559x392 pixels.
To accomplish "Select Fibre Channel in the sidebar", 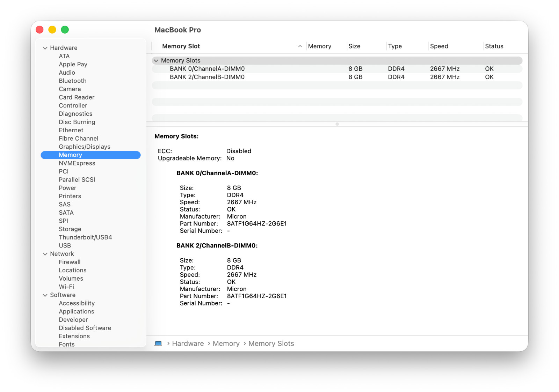I will [x=78, y=138].
